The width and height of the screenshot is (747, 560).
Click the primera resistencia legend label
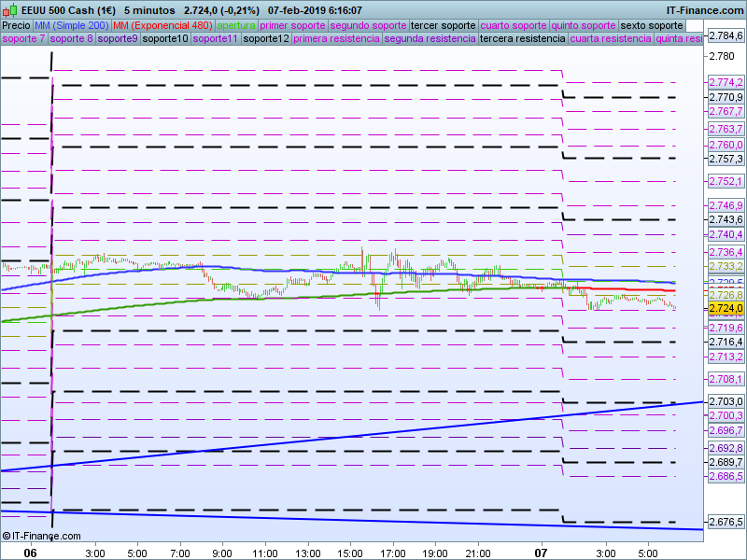336,39
